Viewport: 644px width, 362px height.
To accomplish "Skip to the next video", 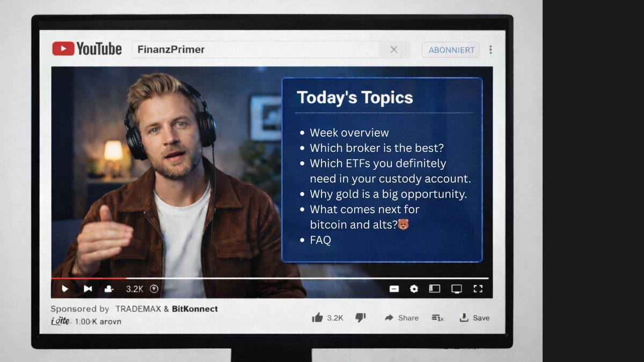I will tap(87, 289).
